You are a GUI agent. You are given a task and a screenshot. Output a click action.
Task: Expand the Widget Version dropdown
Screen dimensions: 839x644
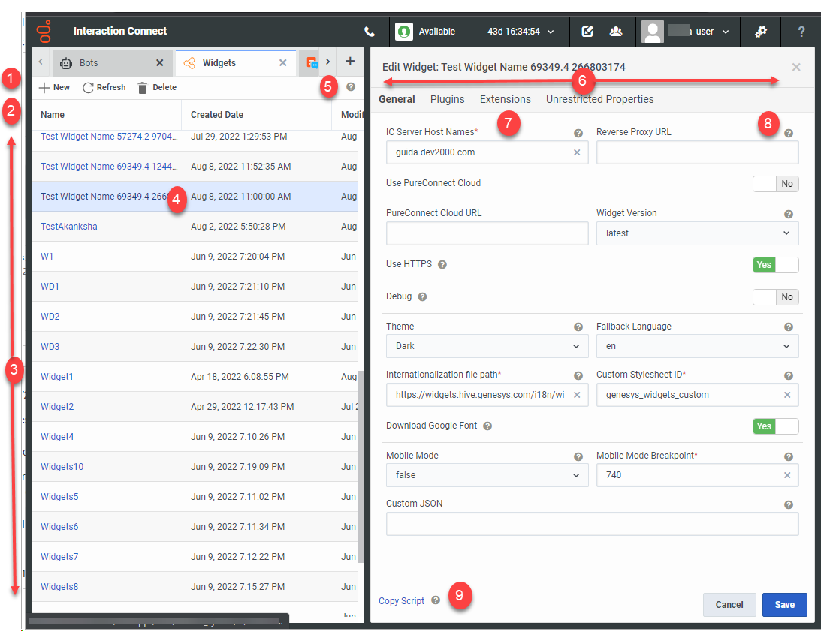[697, 233]
